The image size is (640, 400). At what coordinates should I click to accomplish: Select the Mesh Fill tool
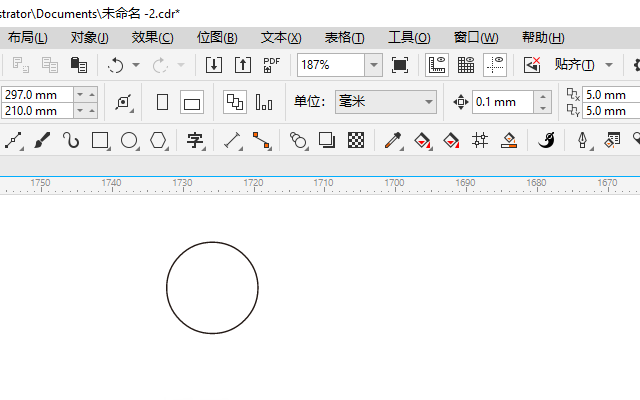[x=480, y=140]
